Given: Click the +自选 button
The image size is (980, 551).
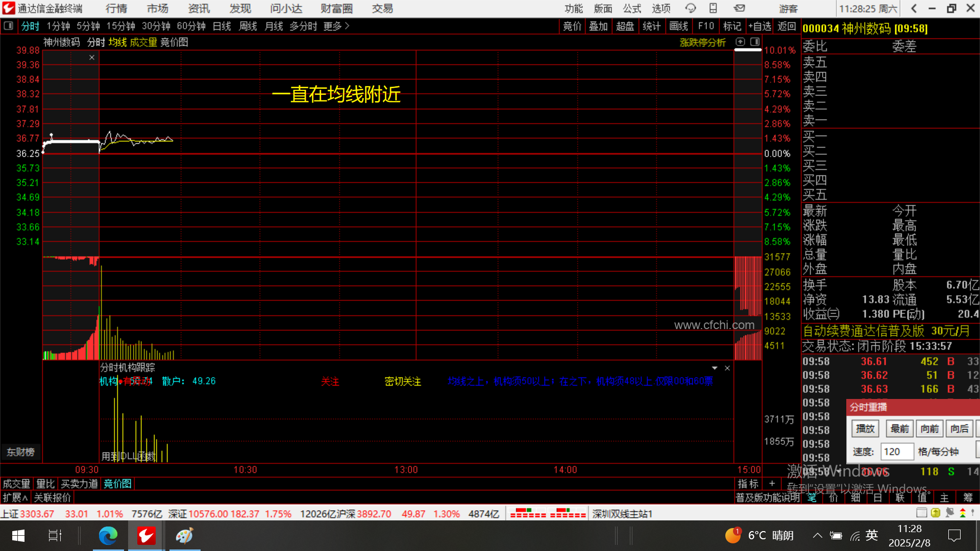Looking at the screenshot, I should pos(759,26).
